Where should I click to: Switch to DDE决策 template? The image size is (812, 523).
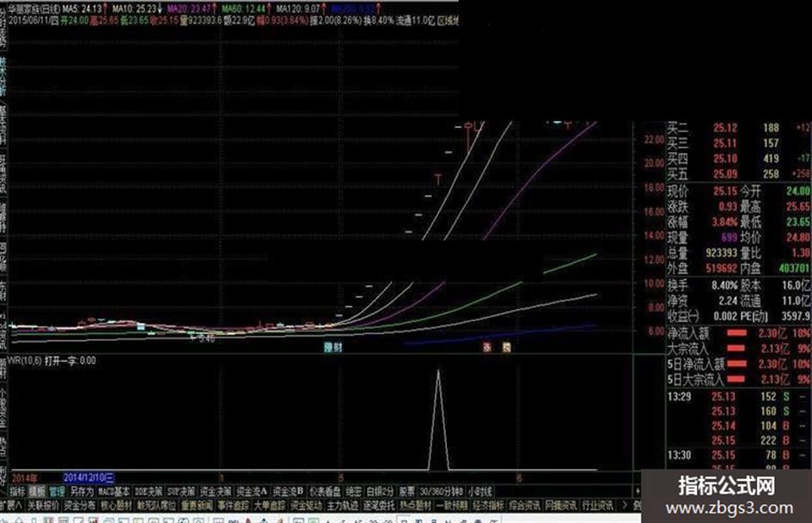point(148,491)
